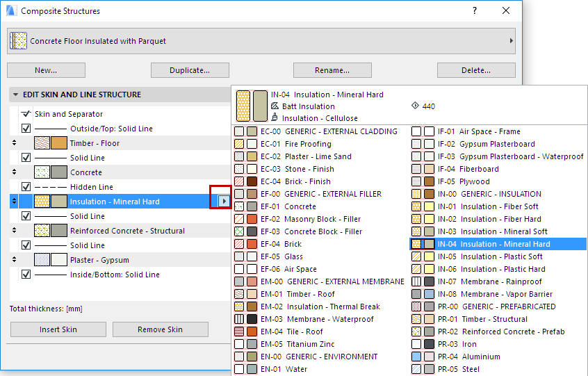Choose EF-04 Brick material
This screenshot has width=588, height=376.
321,244
